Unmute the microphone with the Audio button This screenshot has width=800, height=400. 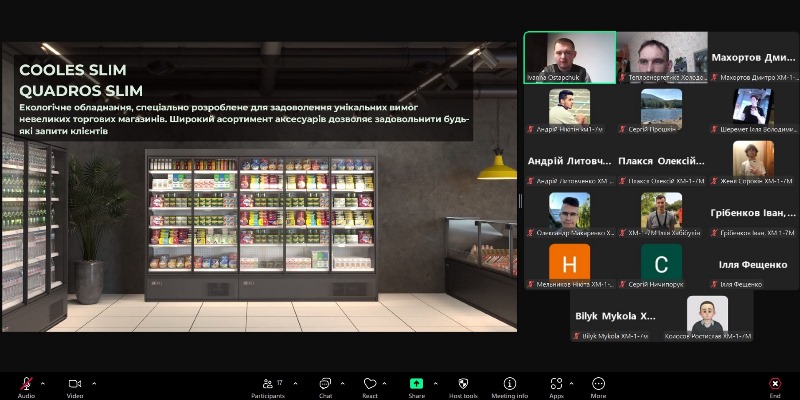(x=26, y=384)
